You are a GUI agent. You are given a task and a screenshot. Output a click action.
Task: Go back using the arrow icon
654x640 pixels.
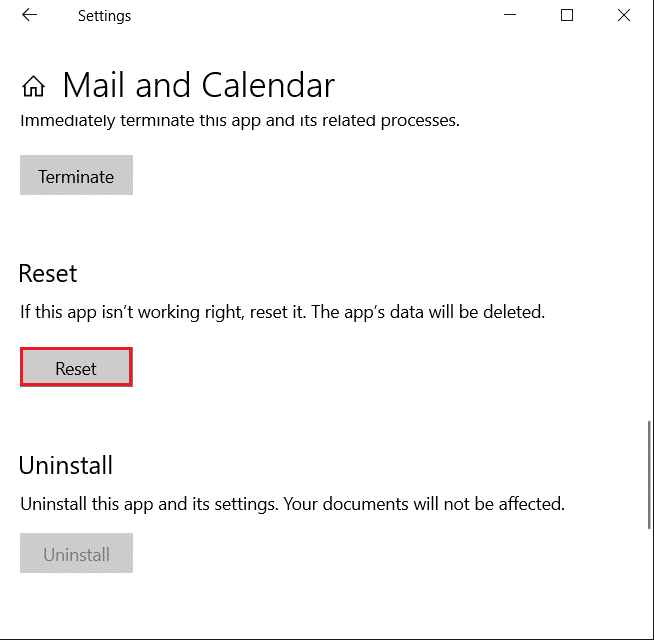click(x=29, y=15)
